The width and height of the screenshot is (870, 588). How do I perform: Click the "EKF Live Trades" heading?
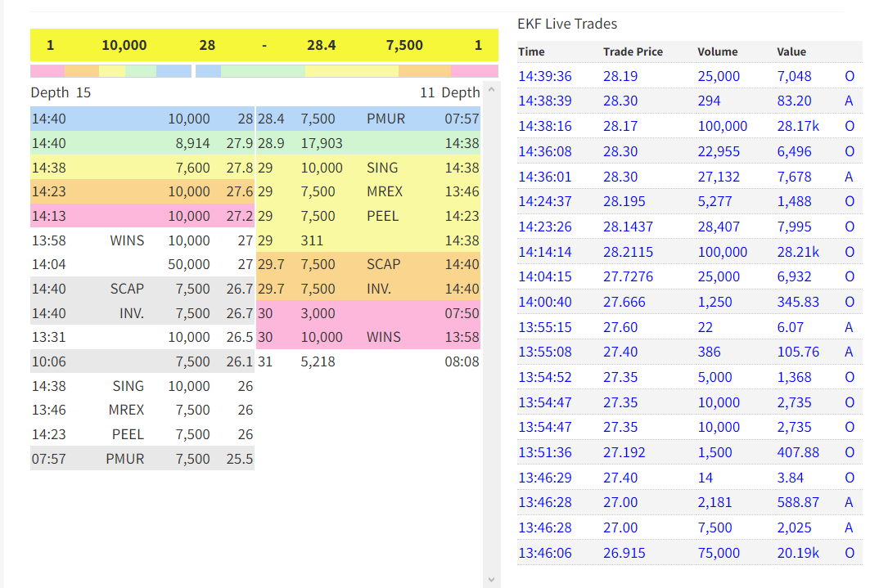tap(567, 24)
